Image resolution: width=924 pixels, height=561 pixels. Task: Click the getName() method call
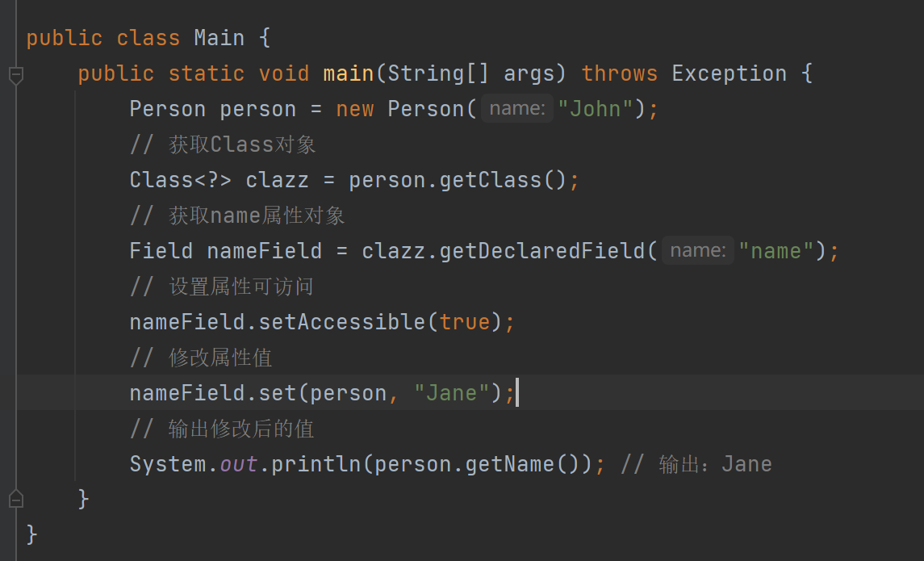[x=510, y=464]
